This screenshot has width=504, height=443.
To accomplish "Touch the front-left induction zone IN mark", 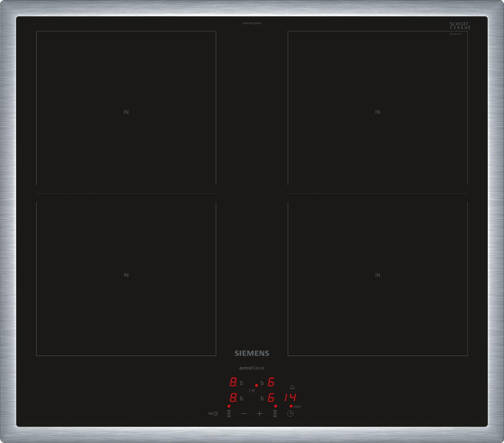I will point(126,275).
